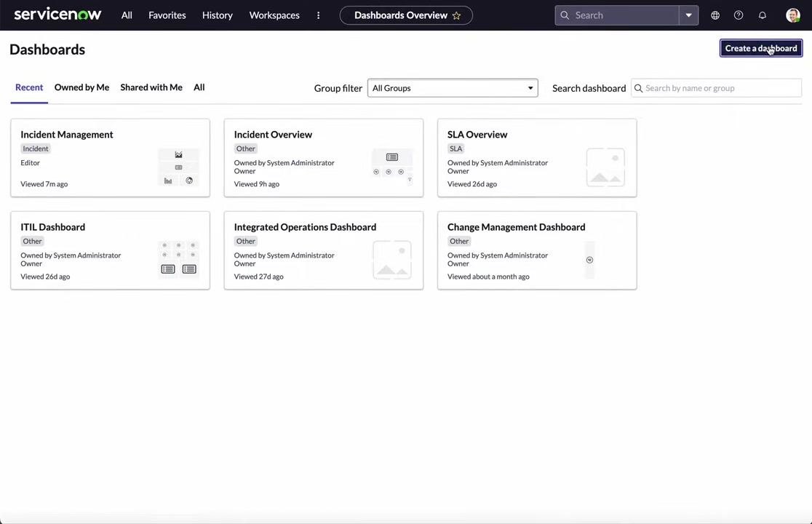Viewport: 812px width, 524px height.
Task: Open the Change Management Dashboard title
Action: (x=517, y=227)
